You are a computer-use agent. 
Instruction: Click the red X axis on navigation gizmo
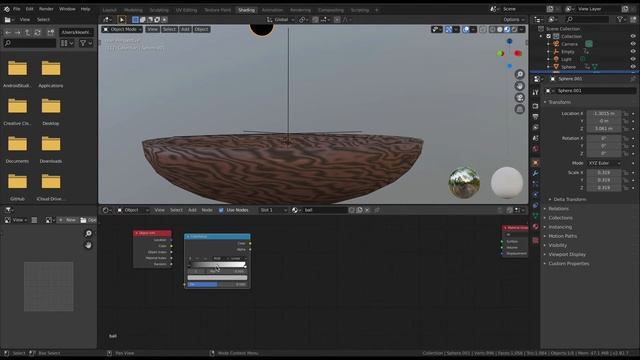click(518, 53)
